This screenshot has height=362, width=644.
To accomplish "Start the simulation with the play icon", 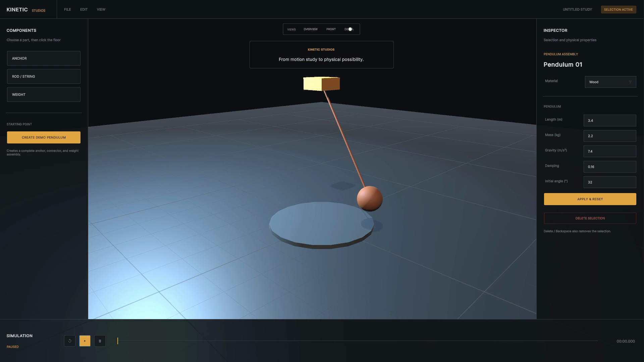I will 85,341.
